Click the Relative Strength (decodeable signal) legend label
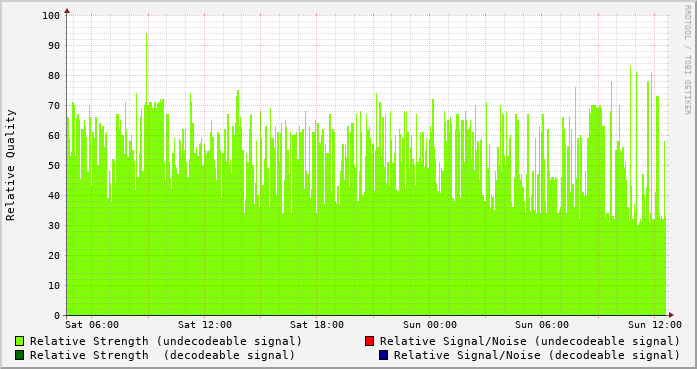The width and height of the screenshot is (697, 369). pos(162,356)
